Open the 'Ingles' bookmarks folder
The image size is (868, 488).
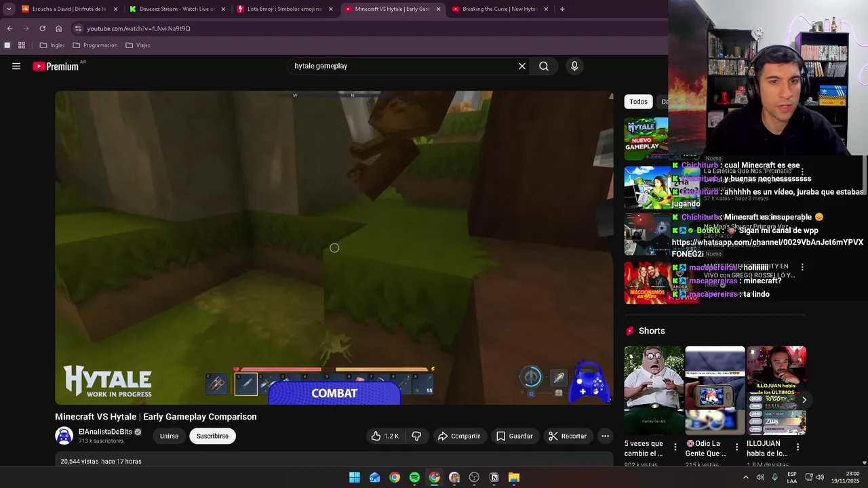tap(52, 45)
